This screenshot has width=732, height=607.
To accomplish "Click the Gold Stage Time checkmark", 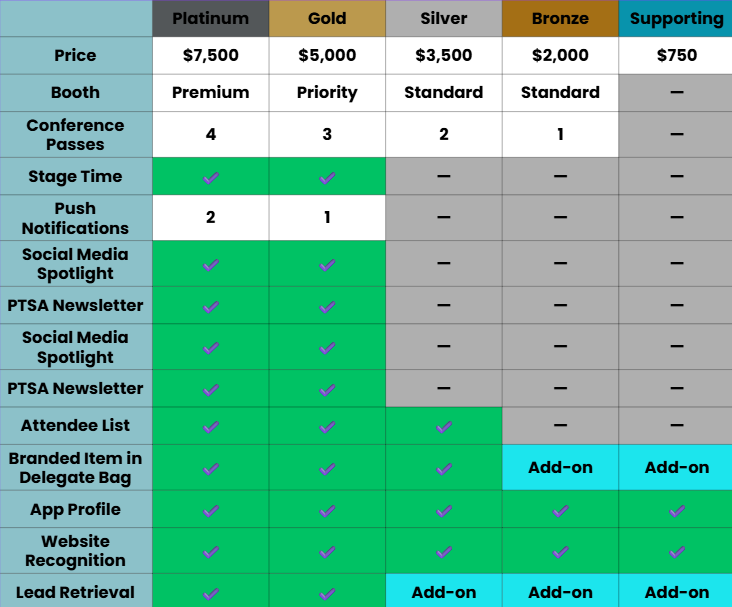I will 327,178.
